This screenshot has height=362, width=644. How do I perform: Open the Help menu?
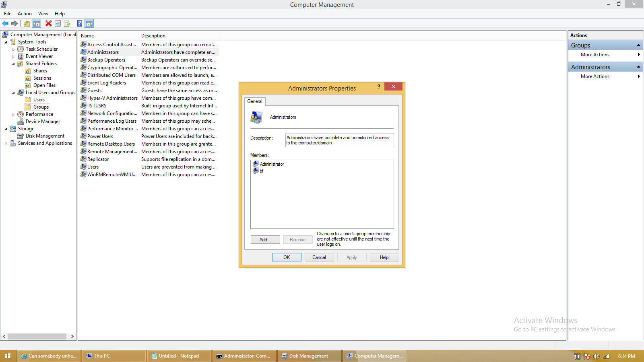60,14
